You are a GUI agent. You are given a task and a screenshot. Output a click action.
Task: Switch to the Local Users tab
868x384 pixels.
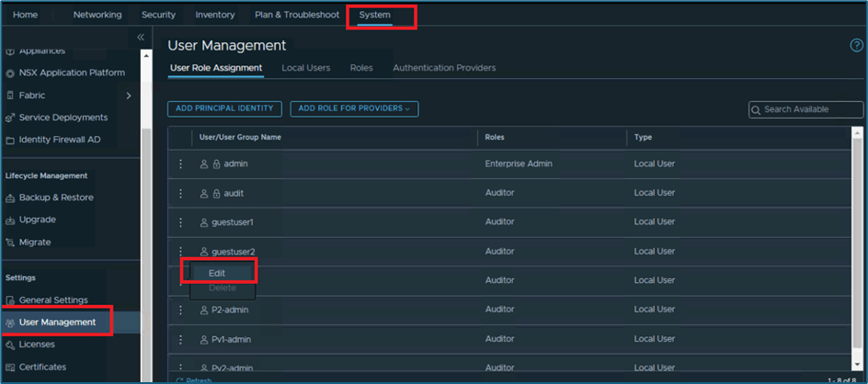coord(305,68)
